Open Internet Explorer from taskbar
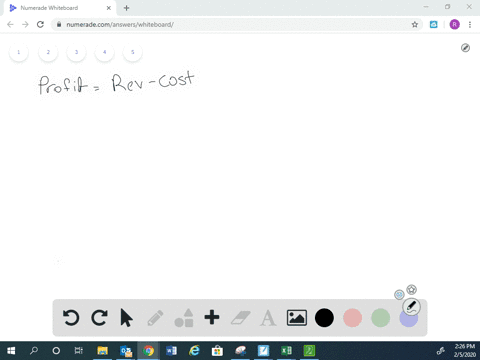This screenshot has height=360, width=480. click(x=194, y=351)
